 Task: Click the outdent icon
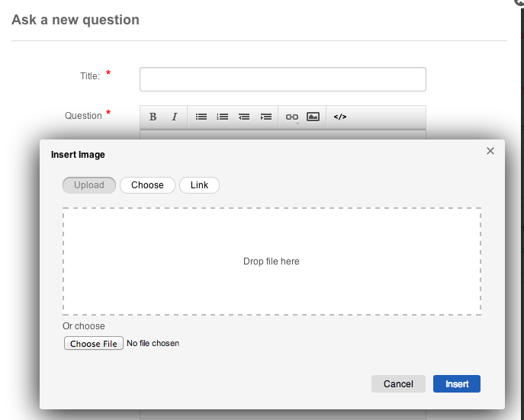(244, 117)
